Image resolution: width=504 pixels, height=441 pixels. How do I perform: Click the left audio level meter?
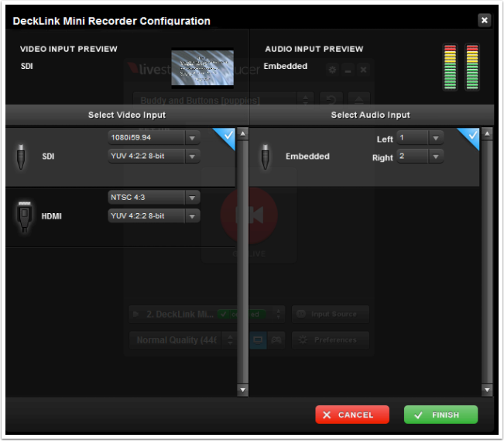(x=450, y=67)
